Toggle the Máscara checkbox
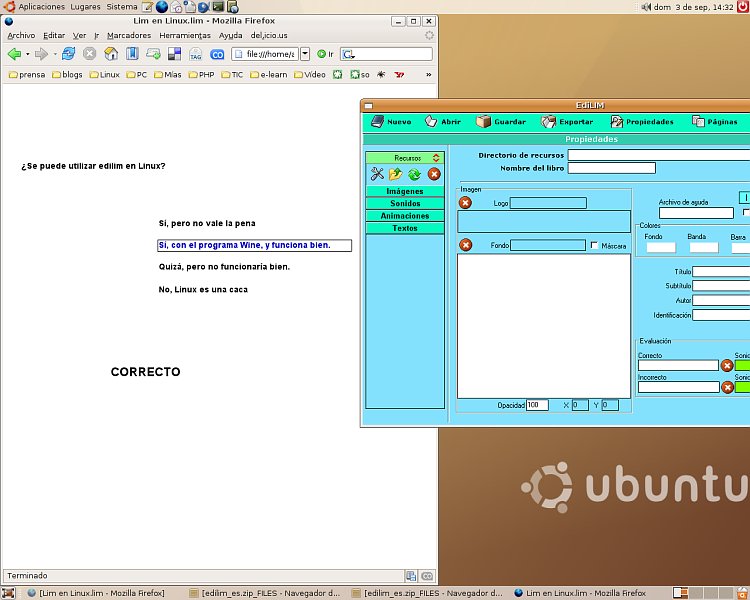Viewport: 750px width, 600px height. (x=594, y=245)
